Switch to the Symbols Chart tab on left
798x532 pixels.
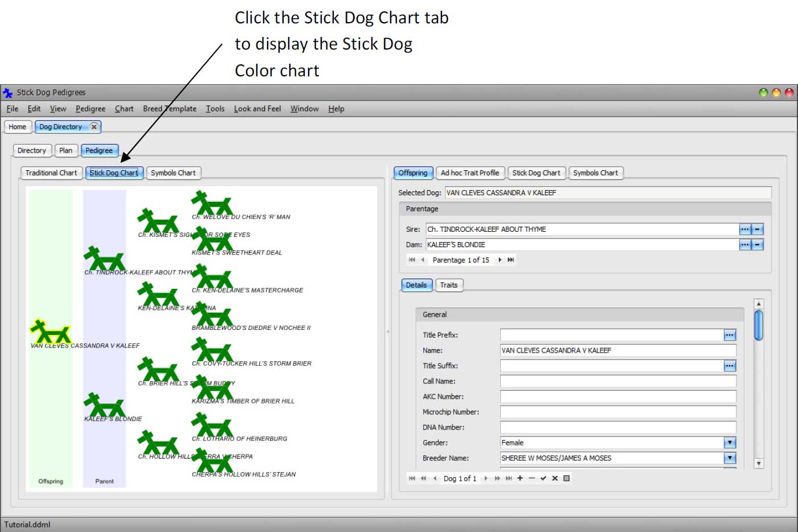tap(173, 173)
